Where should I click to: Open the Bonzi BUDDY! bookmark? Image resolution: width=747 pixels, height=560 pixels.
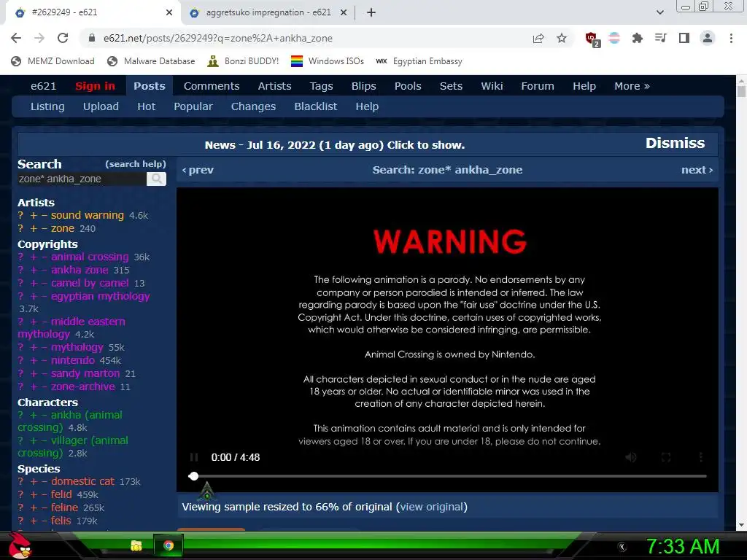(244, 61)
